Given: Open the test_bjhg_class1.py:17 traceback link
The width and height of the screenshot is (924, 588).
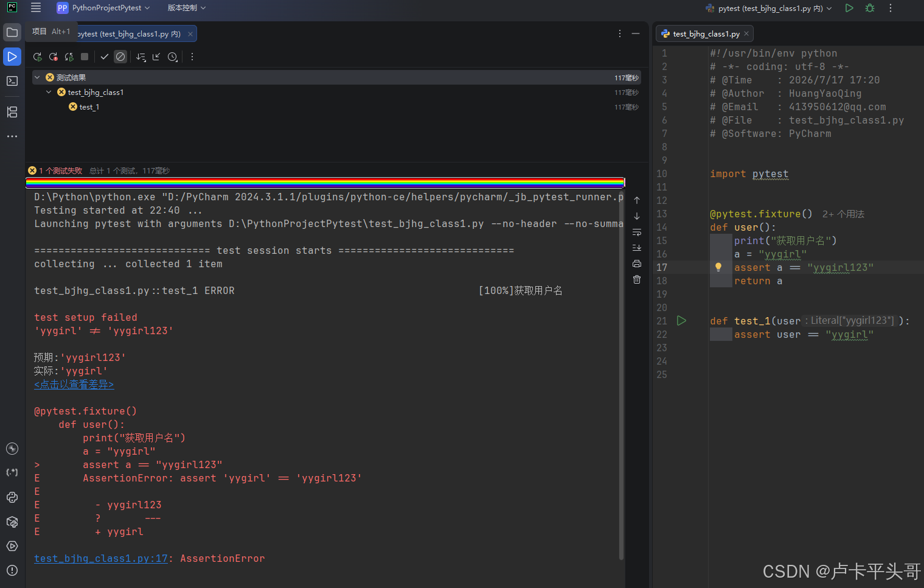Looking at the screenshot, I should coord(101,559).
